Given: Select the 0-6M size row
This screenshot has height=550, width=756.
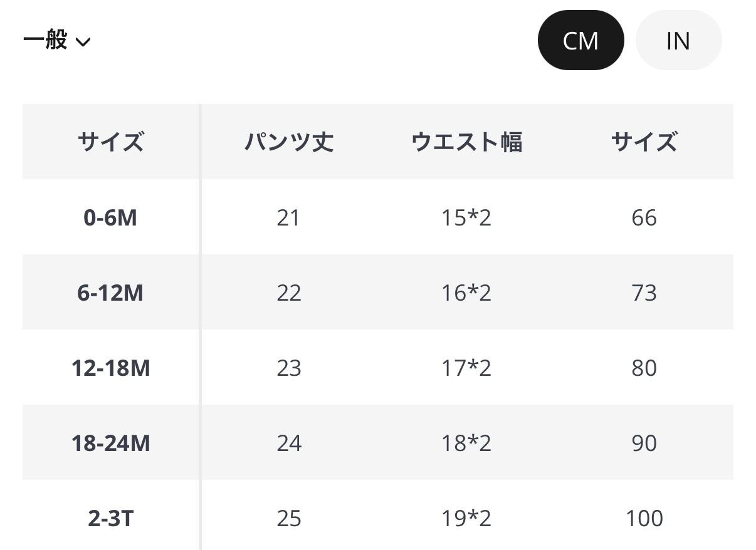Looking at the screenshot, I should coord(110,217).
